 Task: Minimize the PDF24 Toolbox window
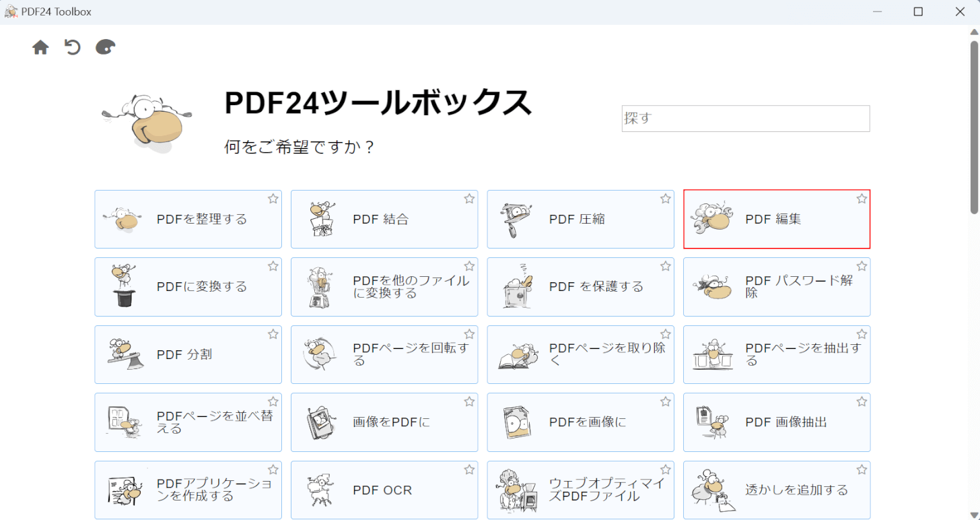tap(877, 11)
